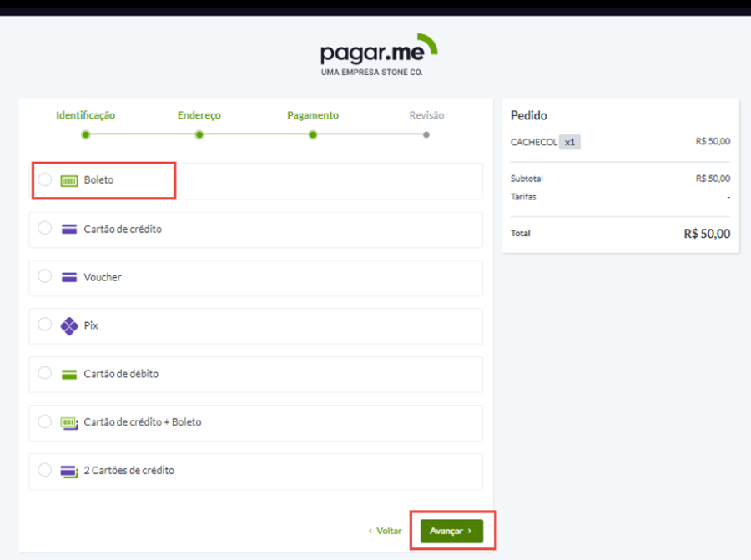751x560 pixels.
Task: Select the Cartão de crédito radio button
Action: 44,228
